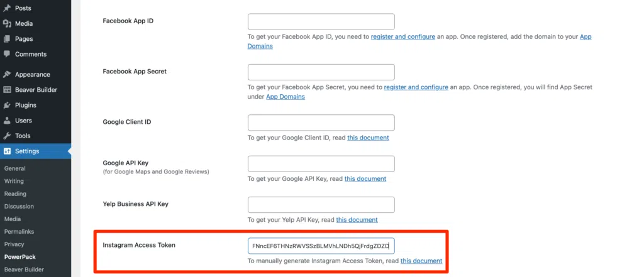
Task: Click the Instagram Access Token field
Action: pos(321,246)
